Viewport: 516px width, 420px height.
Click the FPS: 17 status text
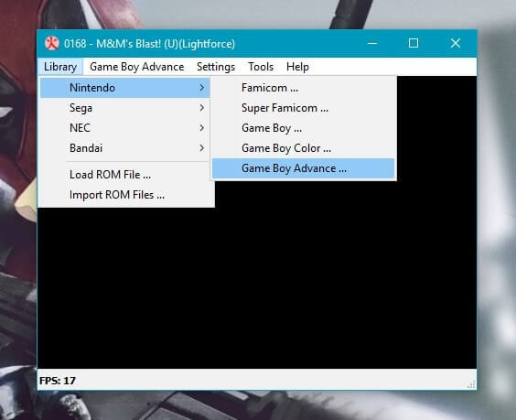pyautogui.click(x=58, y=381)
